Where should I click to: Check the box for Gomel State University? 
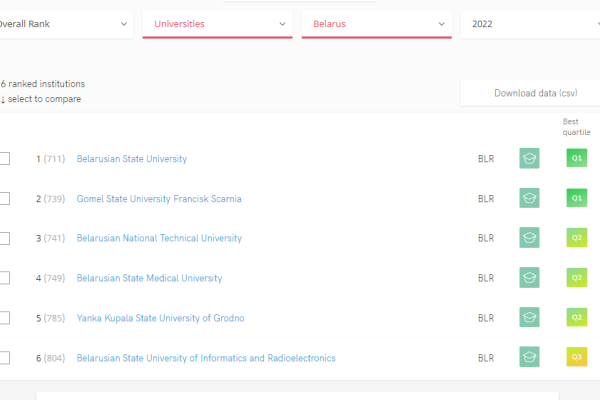[x=4, y=198]
